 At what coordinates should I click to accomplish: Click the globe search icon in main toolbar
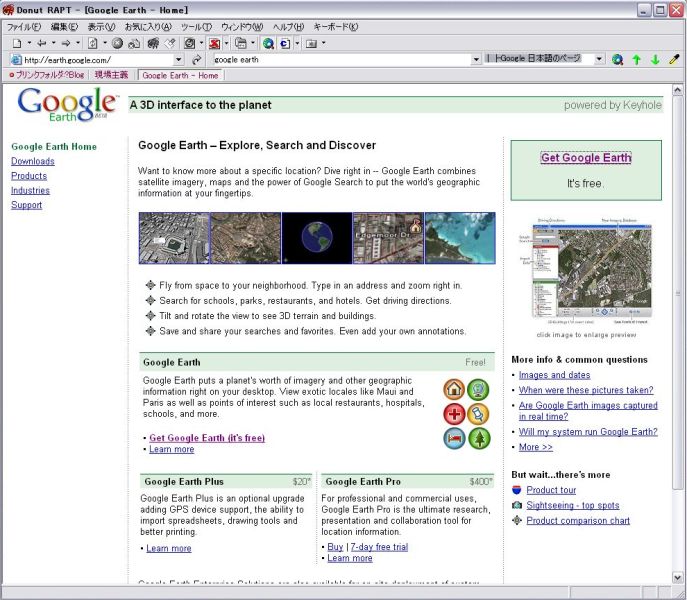[268, 43]
